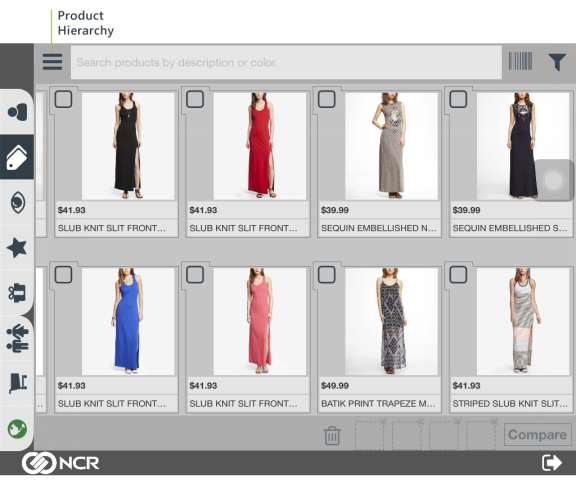Check the black slub knit dress checkbox
Viewport: 576px width, 482px height.
point(63,99)
